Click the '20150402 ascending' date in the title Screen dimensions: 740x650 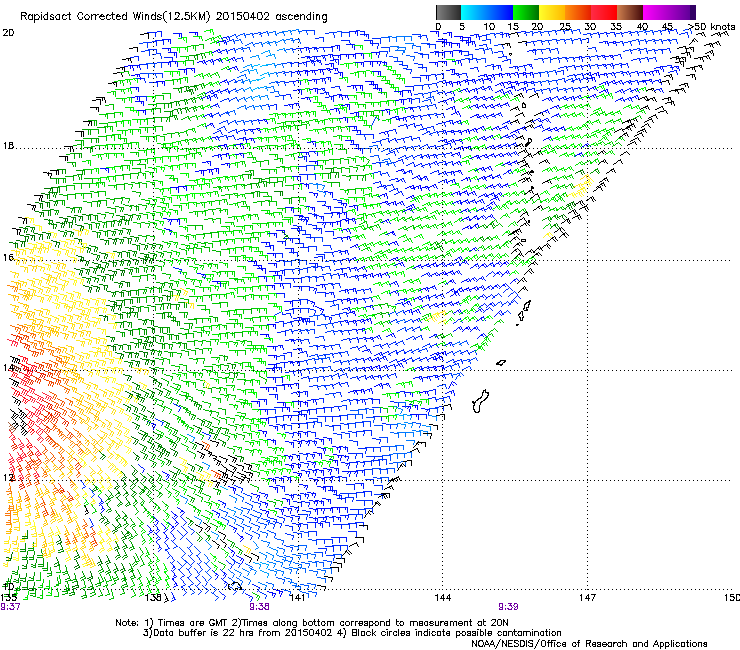pyautogui.click(x=271, y=17)
